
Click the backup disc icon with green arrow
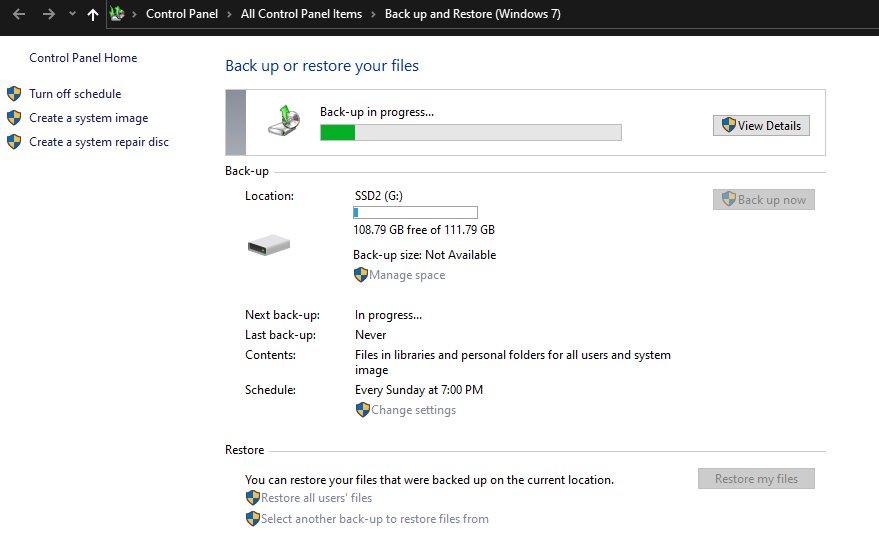pyautogui.click(x=284, y=121)
